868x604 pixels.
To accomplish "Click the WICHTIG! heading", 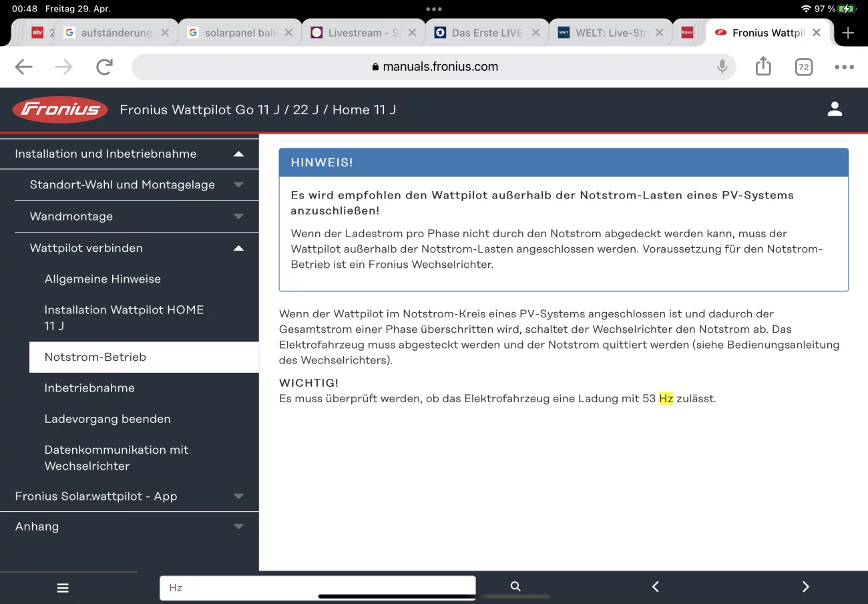I will click(x=308, y=383).
